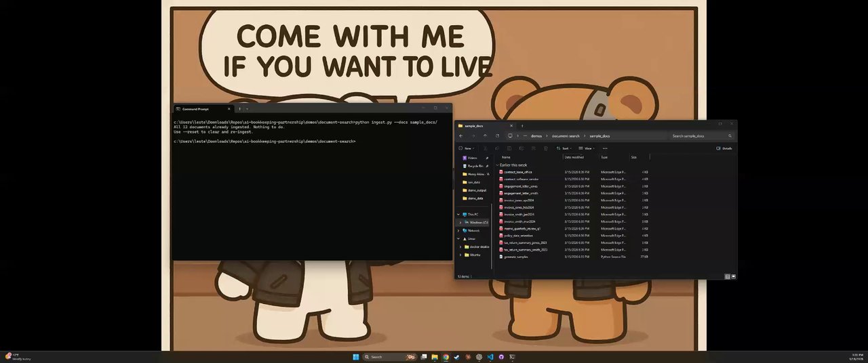Open the New item menu
This screenshot has width=868, height=363.
466,148
